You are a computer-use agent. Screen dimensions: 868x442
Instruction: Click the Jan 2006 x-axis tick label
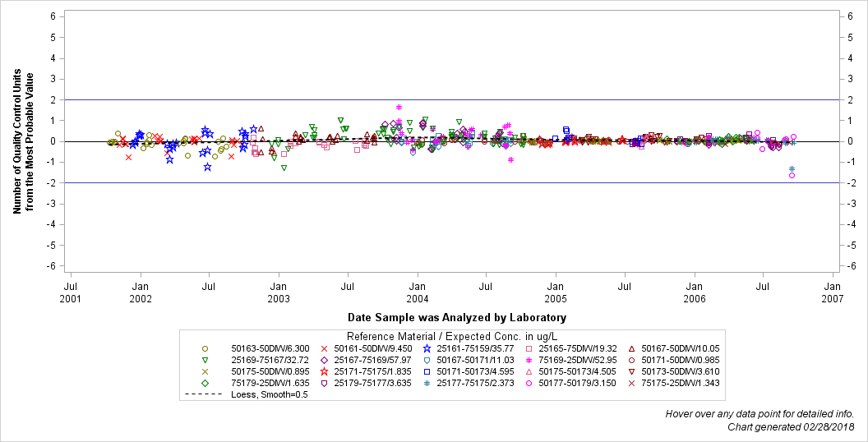coord(695,292)
